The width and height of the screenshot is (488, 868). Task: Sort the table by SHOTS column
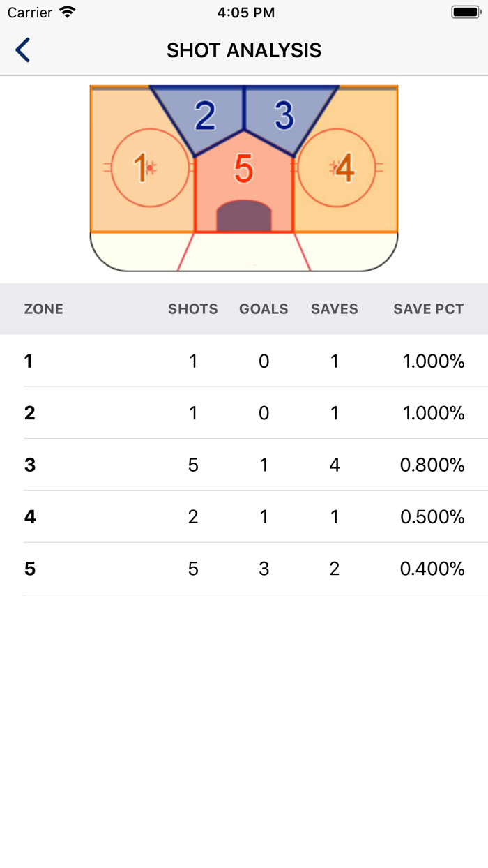pyautogui.click(x=193, y=309)
